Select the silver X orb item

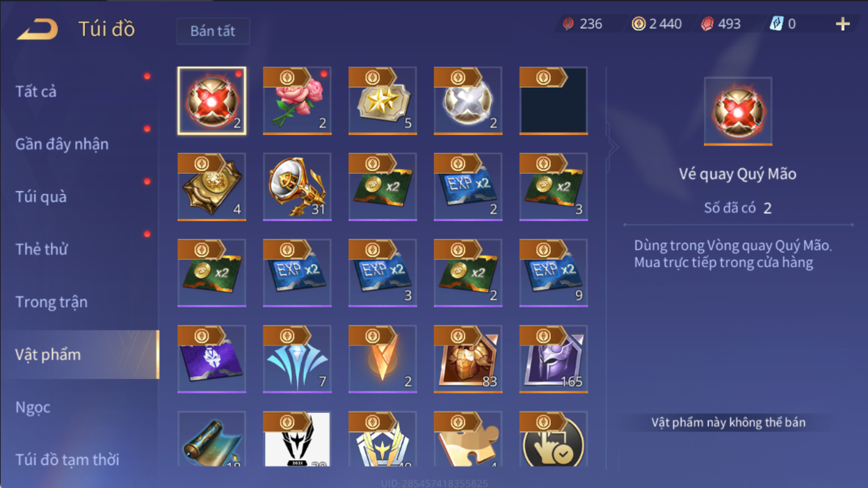(468, 101)
